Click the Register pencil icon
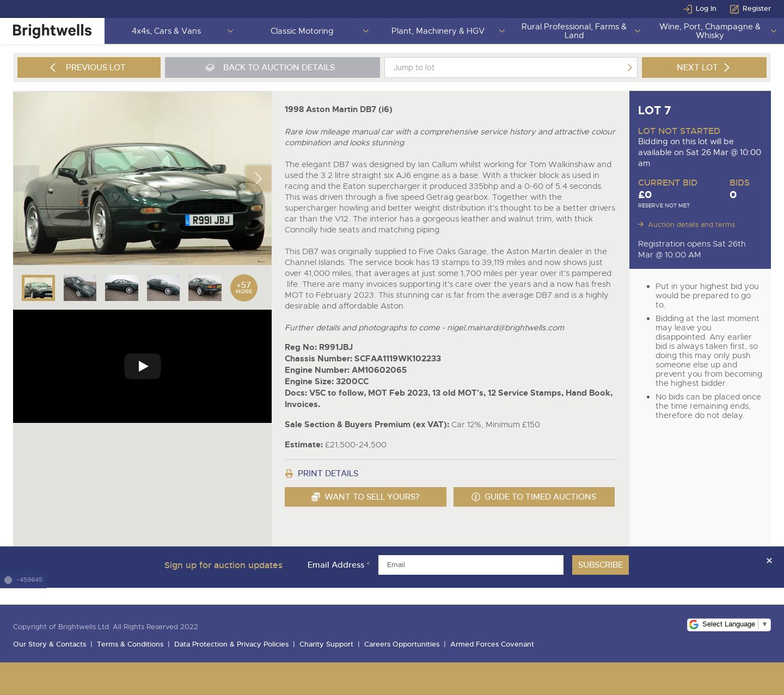 click(734, 9)
